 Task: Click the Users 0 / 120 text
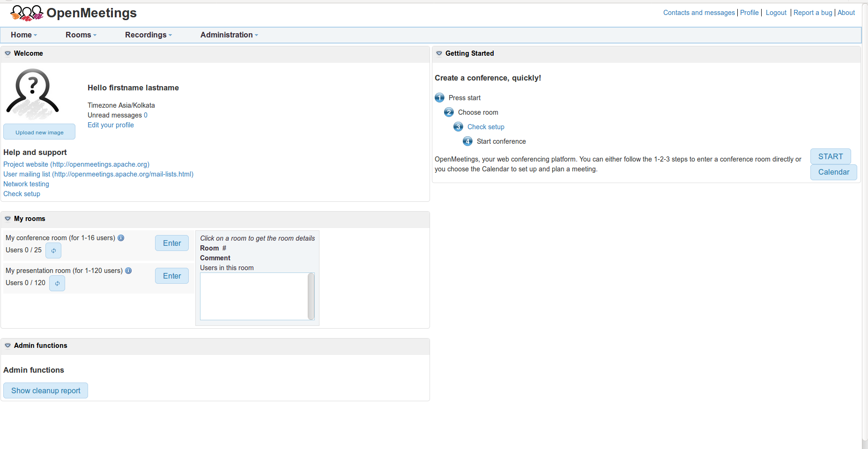click(25, 283)
